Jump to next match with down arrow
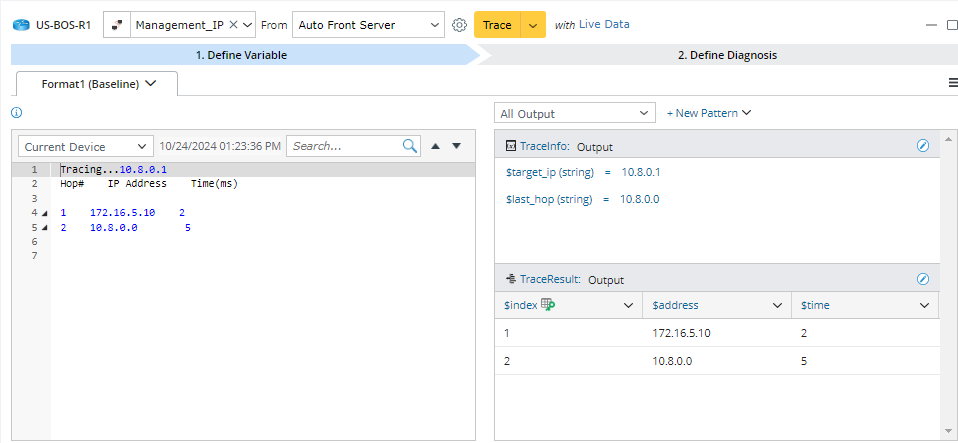This screenshot has width=958, height=443. [457, 146]
